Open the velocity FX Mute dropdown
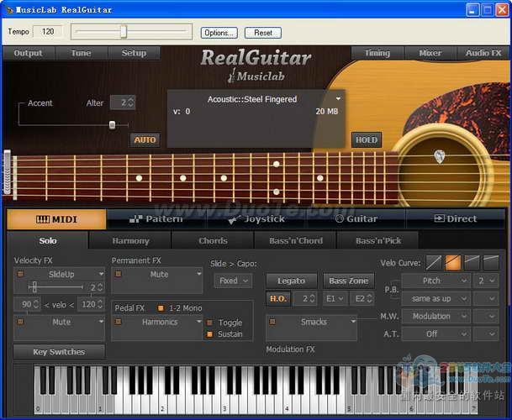This screenshot has width=512, height=420. 101,322
